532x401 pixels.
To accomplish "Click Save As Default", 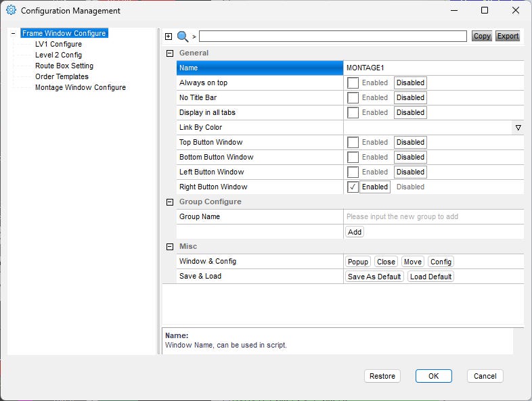I will click(374, 277).
